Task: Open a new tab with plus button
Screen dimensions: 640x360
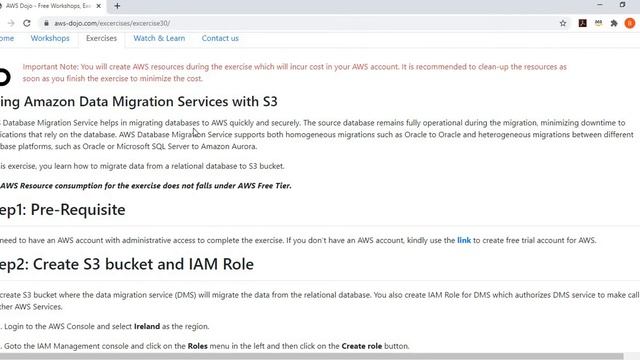Action: tap(117, 6)
